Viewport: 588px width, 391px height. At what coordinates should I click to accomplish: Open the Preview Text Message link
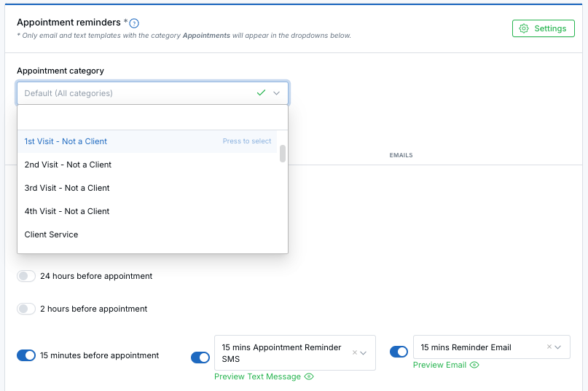[257, 376]
